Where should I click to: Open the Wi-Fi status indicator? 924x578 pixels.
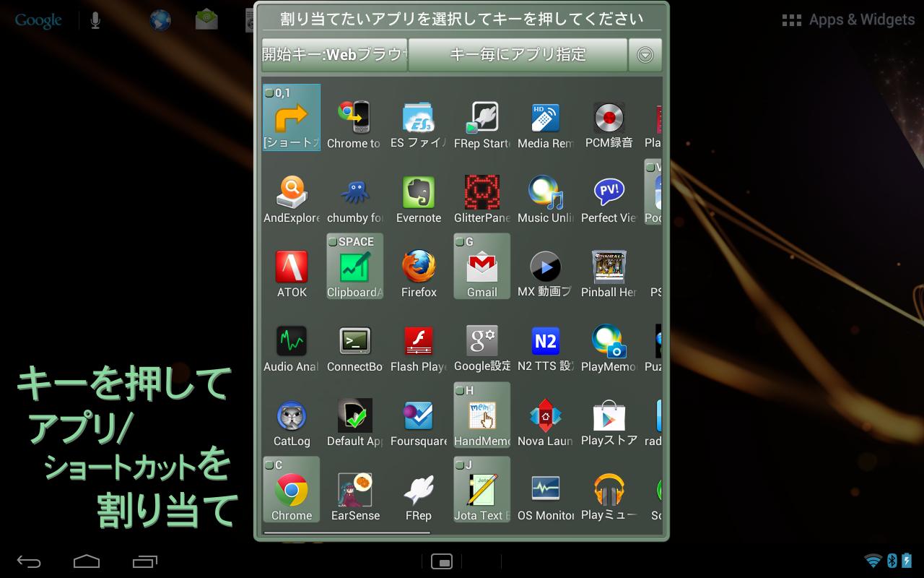click(x=873, y=561)
